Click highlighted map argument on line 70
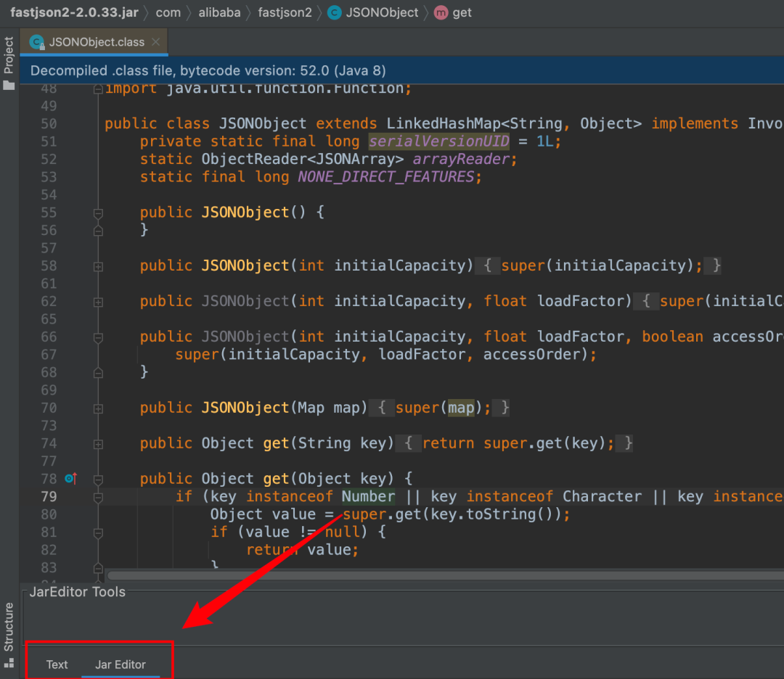The height and width of the screenshot is (679, 784). (x=461, y=408)
